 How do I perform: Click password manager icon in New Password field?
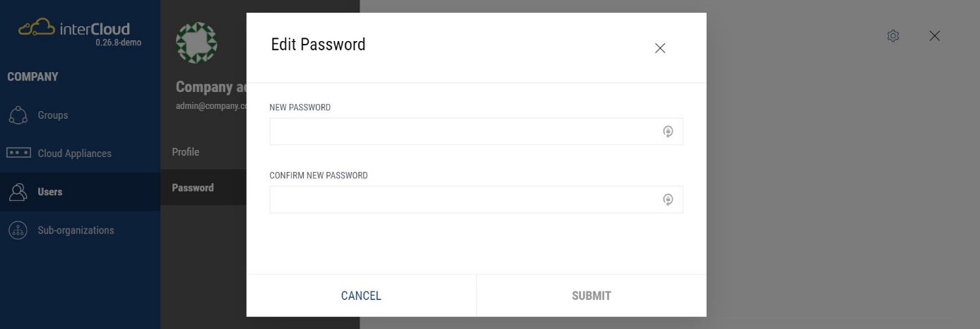(668, 132)
